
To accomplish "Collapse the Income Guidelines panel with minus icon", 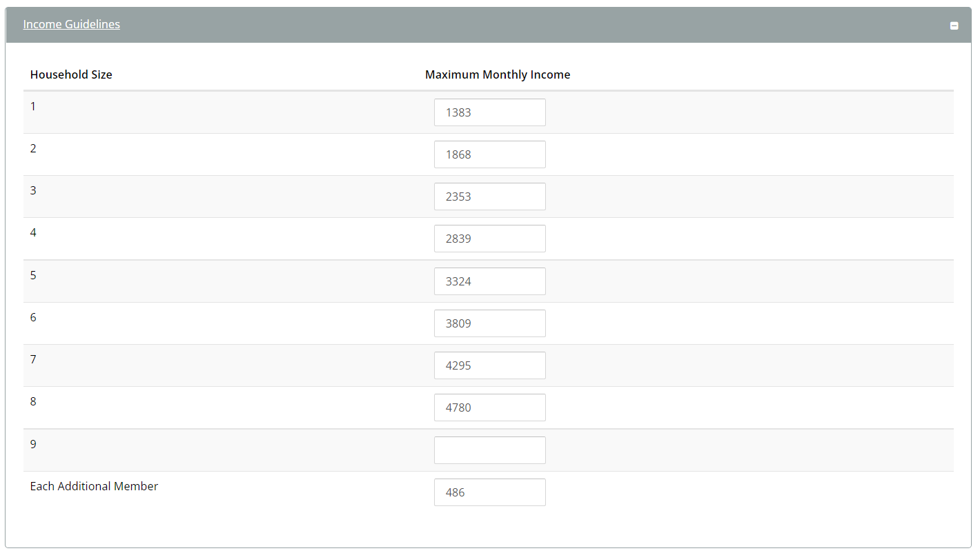I will pos(954,26).
